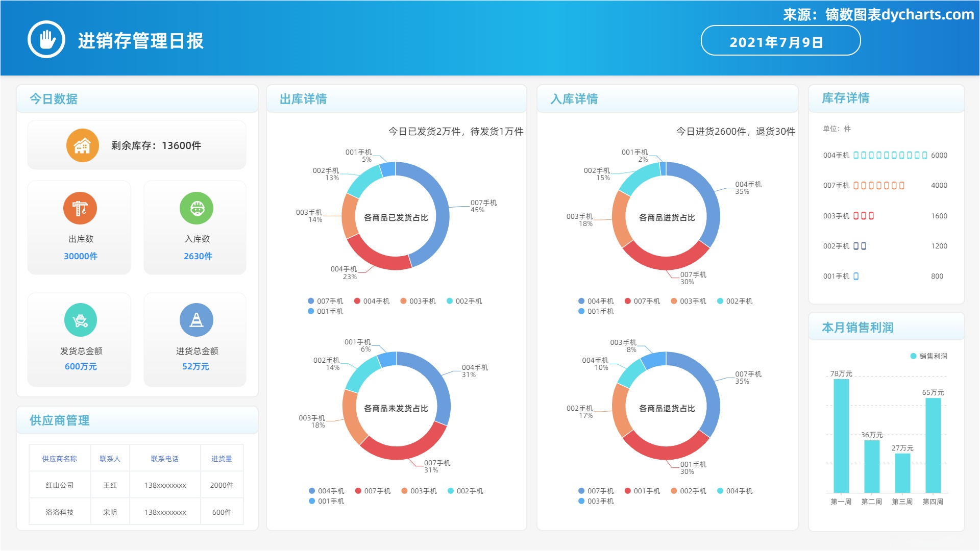The width and height of the screenshot is (980, 551).
Task: Click the 进货量 table column header
Action: point(222,459)
